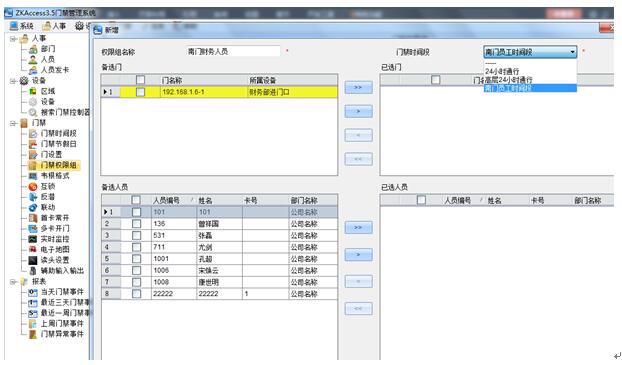The width and height of the screenshot is (622, 365).
Task: Open 搜索门禁控制器 search controller icon
Action: click(33, 112)
